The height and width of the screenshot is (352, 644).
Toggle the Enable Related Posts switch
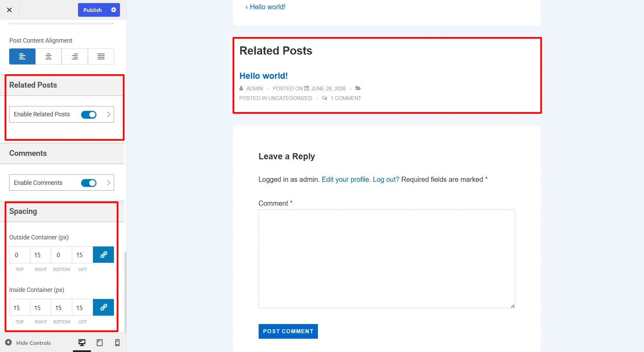pos(89,115)
